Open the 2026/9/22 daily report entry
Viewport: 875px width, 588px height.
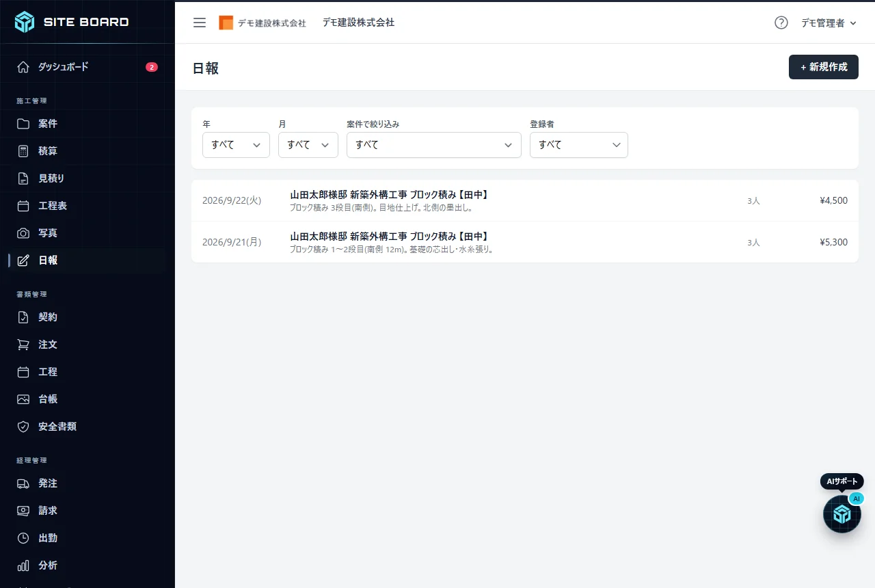[x=525, y=201]
